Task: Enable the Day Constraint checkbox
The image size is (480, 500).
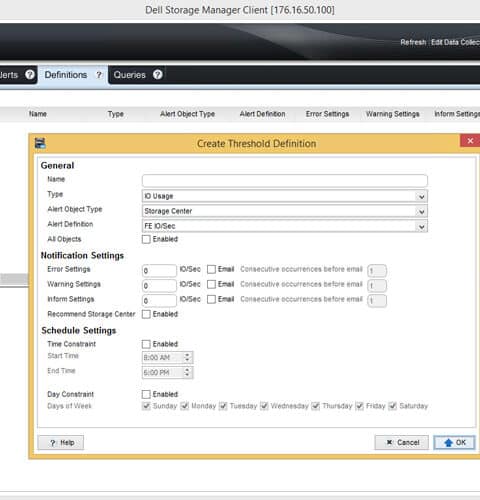Action: pos(146,394)
